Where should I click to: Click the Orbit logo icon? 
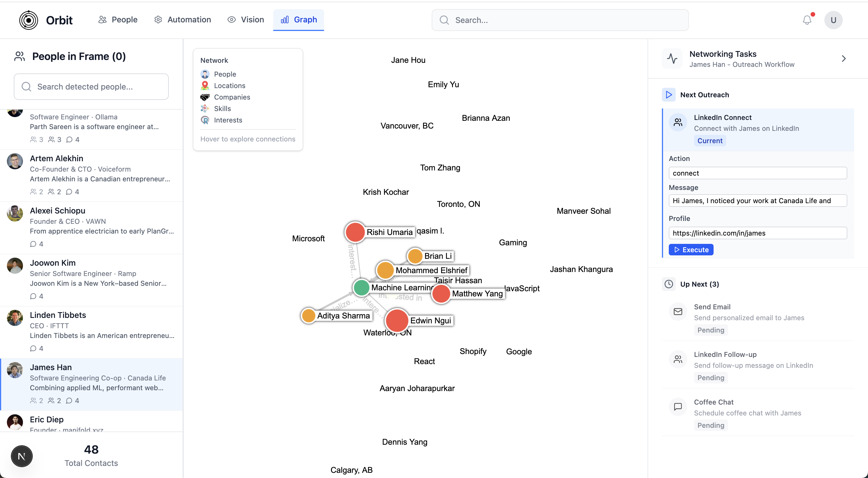tap(29, 20)
